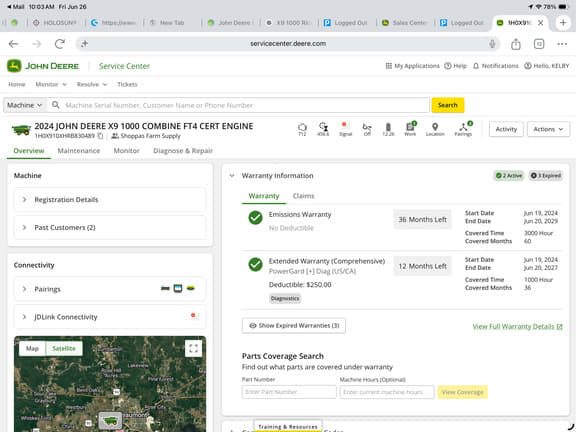Open the Hello, KELBY user menu

pos(546,66)
